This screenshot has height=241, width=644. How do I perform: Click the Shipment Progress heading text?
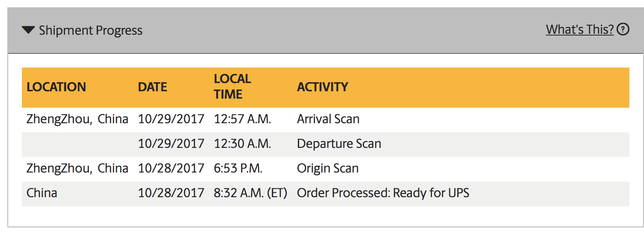[90, 31]
